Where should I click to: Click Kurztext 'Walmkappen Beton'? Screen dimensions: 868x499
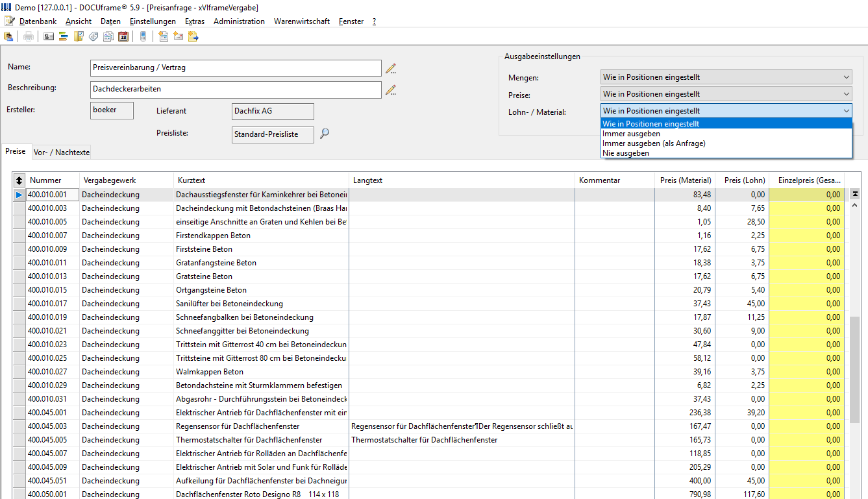point(210,372)
